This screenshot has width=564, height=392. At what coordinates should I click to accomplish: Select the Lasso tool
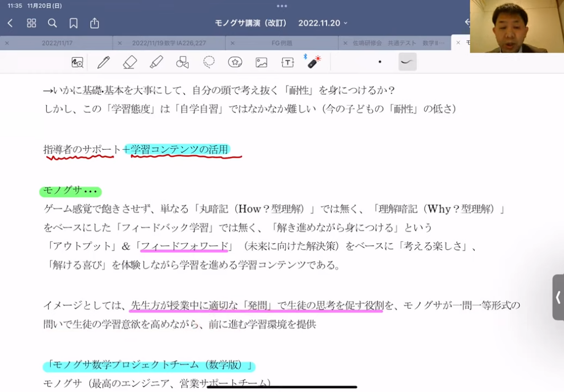click(x=209, y=62)
